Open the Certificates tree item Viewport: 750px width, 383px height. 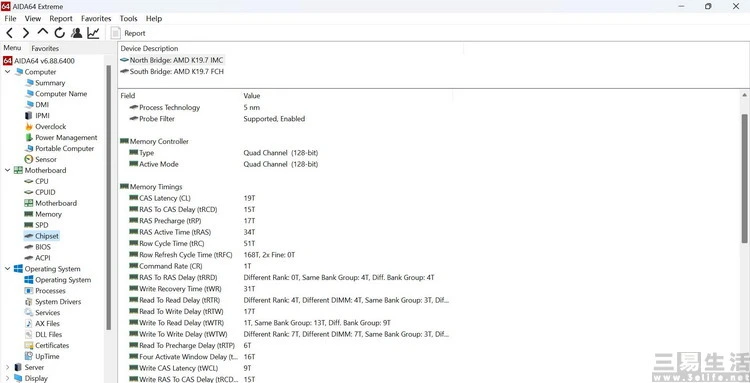[47, 346]
